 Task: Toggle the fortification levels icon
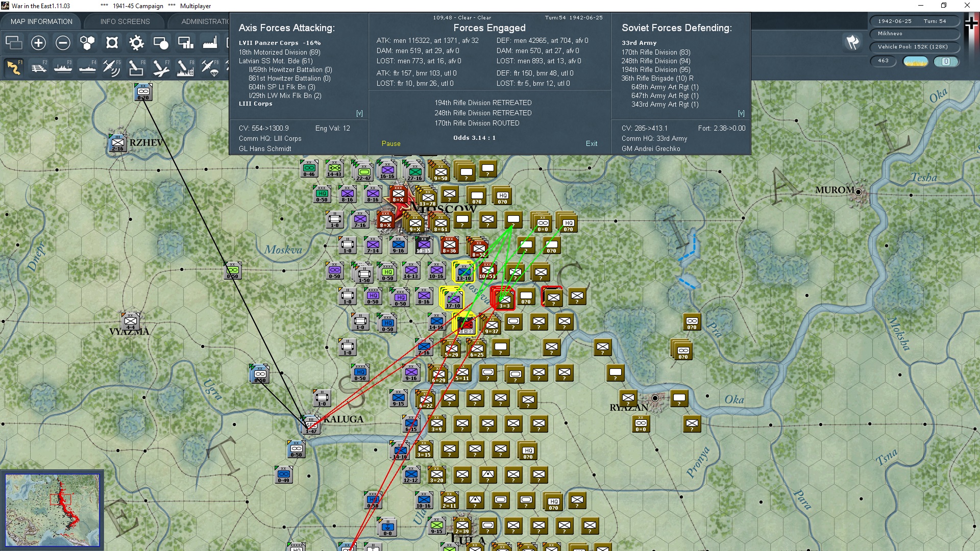112,43
